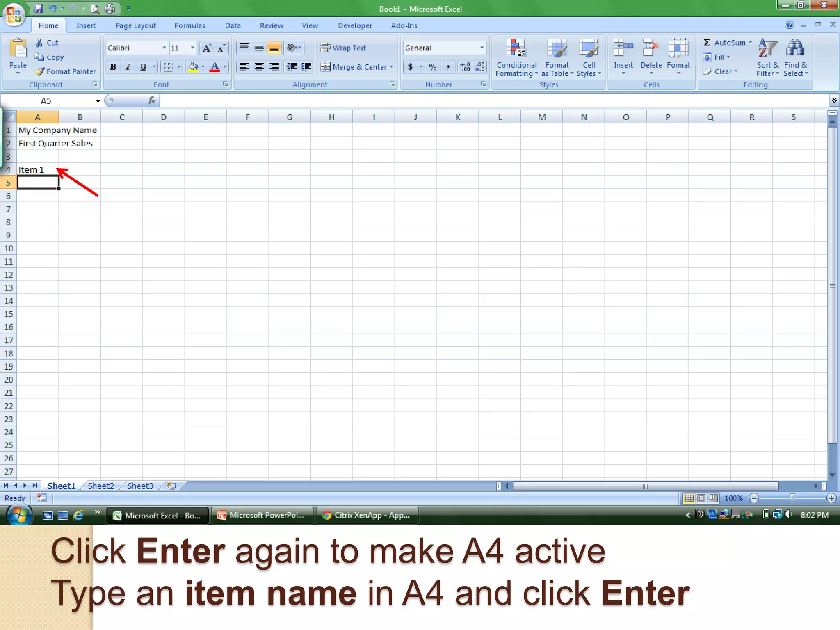
Task: Switch to Sheet2 worksheet tab
Action: [100, 486]
